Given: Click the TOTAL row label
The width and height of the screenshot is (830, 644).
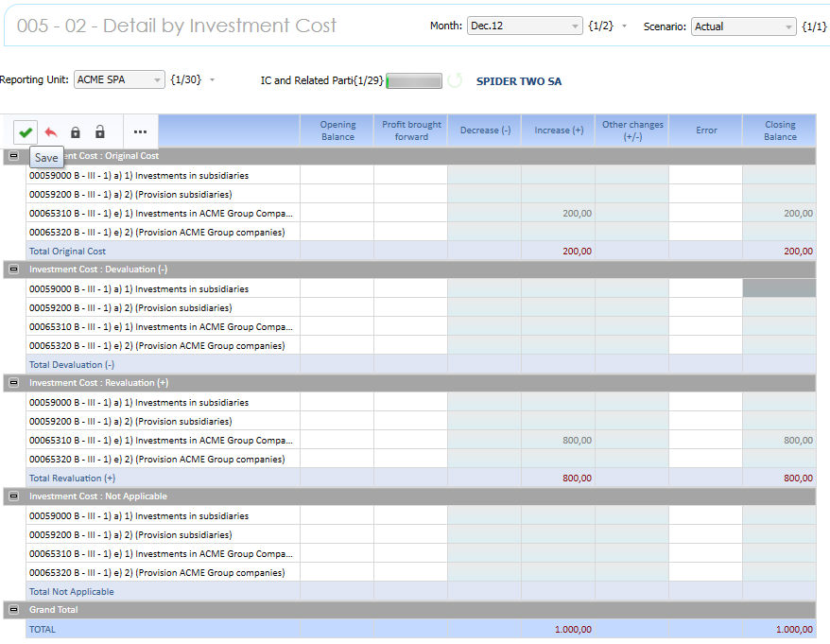Looking at the screenshot, I should point(43,629).
